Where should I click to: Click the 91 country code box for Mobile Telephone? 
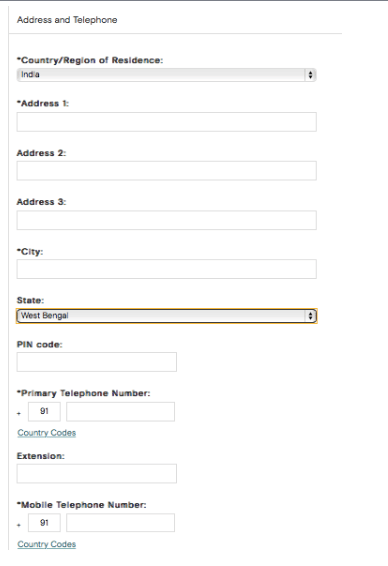point(44,523)
